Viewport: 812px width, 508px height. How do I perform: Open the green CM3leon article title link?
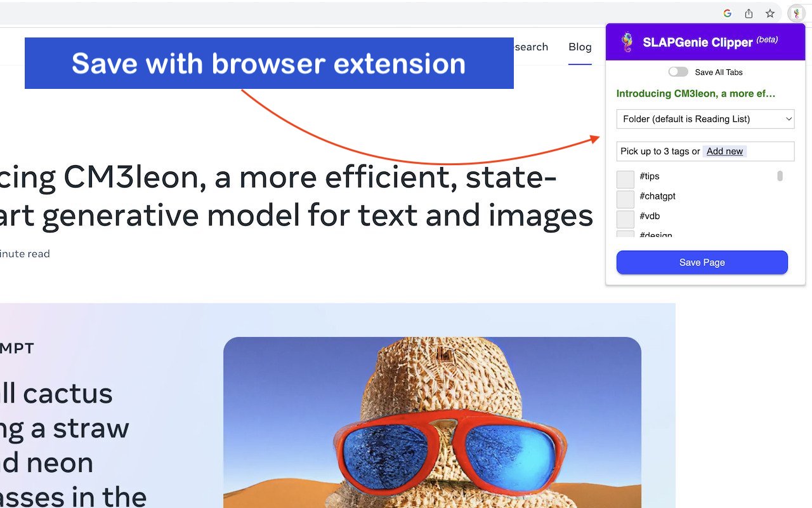pos(695,93)
